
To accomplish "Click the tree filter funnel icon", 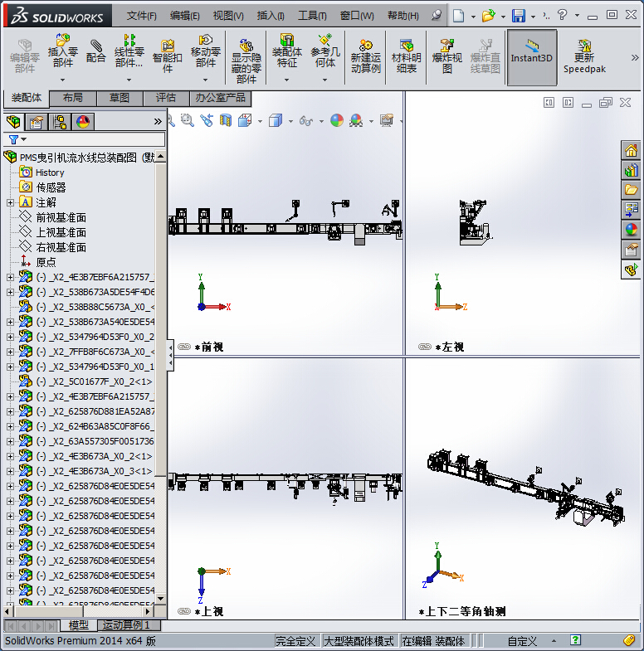I will click(x=14, y=139).
